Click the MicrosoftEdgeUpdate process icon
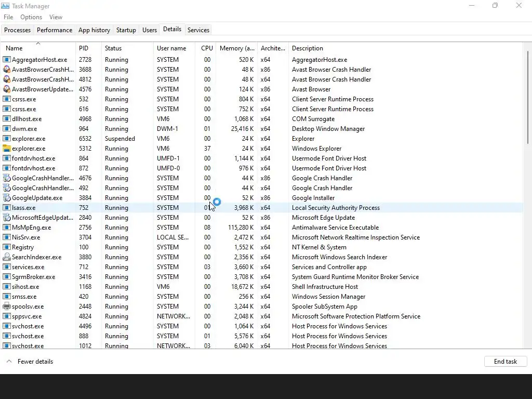 tap(6, 218)
